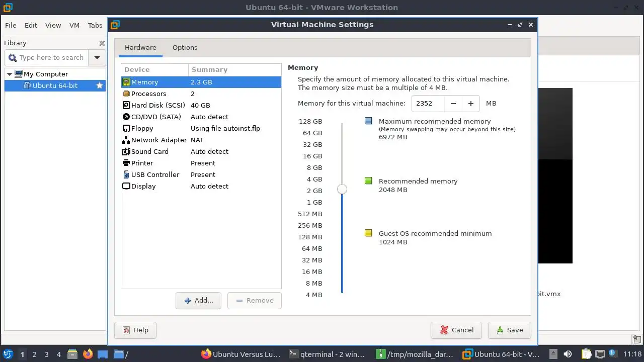Select the Printer device icon
Screen dimensions: 644x362
point(126,163)
